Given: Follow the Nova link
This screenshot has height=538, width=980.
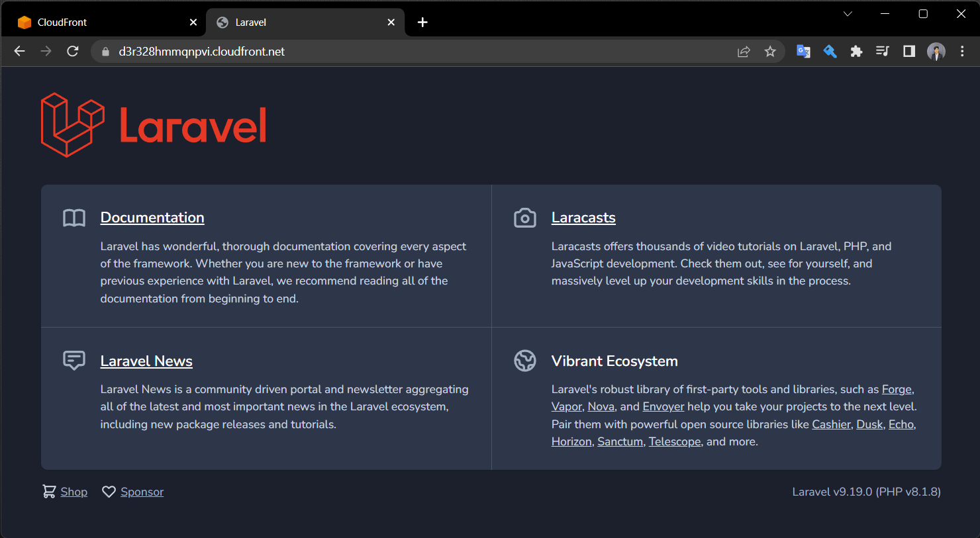Looking at the screenshot, I should (601, 406).
